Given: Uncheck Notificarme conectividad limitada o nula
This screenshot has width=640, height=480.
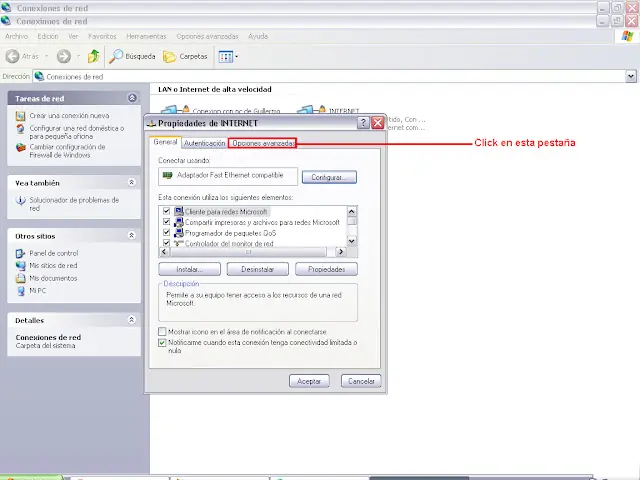Looking at the screenshot, I should coord(162,342).
